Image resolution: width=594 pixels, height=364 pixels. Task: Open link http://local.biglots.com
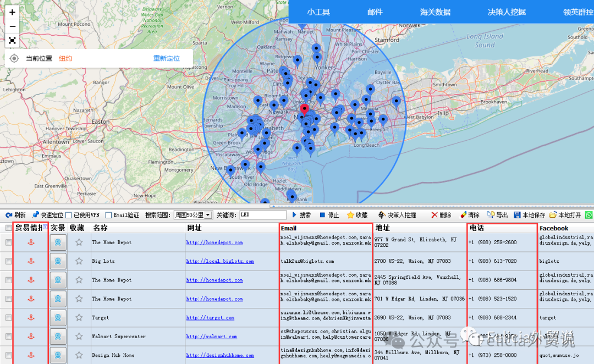click(220, 261)
